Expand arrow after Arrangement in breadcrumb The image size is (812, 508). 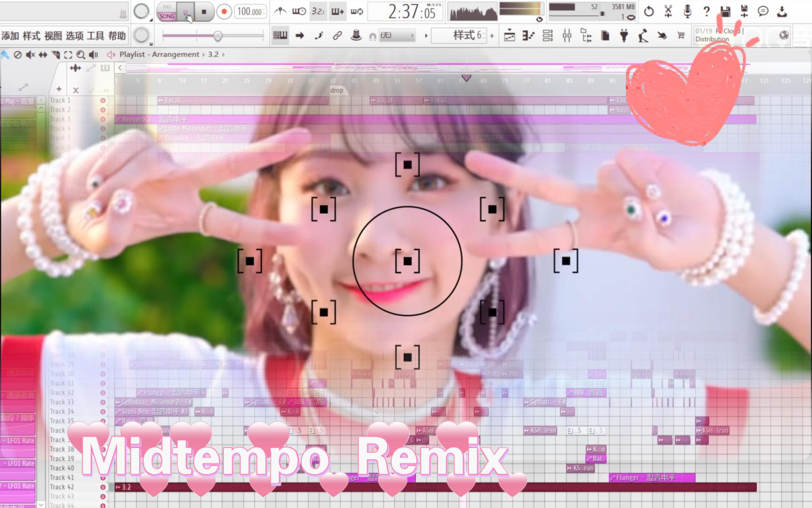tap(203, 55)
